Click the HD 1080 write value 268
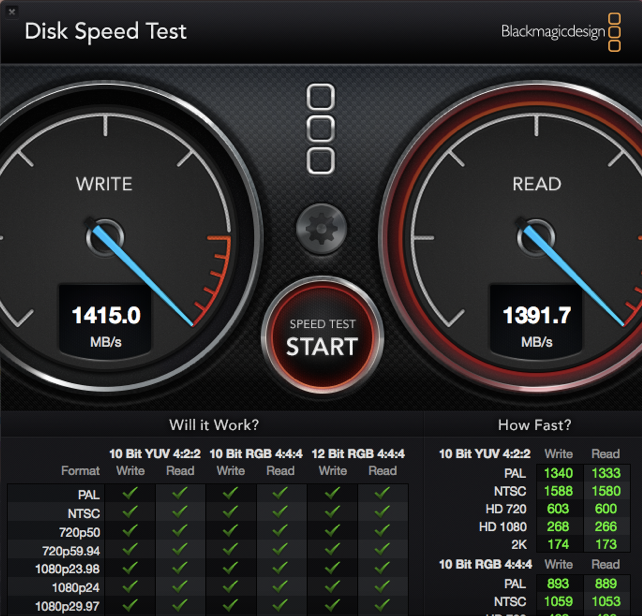This screenshot has height=616, width=642. 558,526
